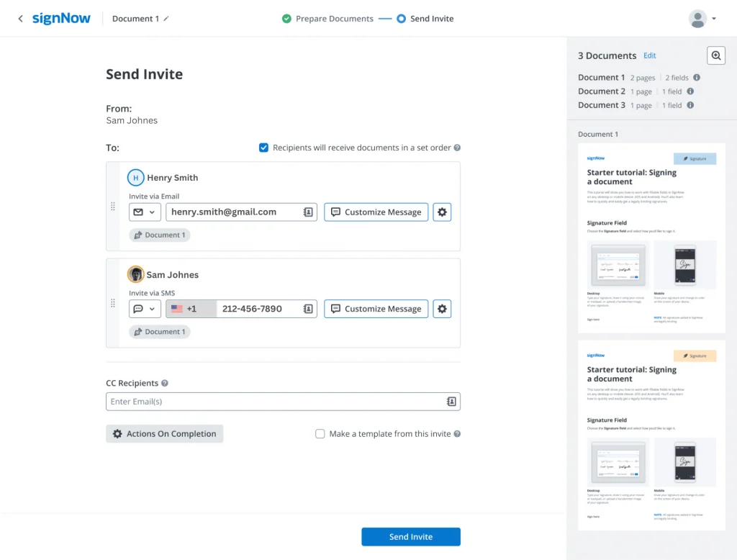The width and height of the screenshot is (737, 560).
Task: Open settings gear for Henry Smith
Action: coord(442,212)
